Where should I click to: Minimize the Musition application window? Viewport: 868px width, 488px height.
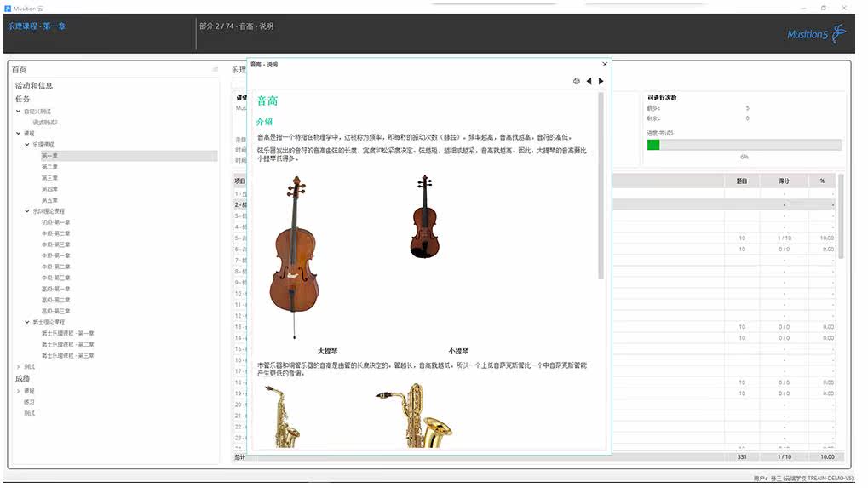803,8
